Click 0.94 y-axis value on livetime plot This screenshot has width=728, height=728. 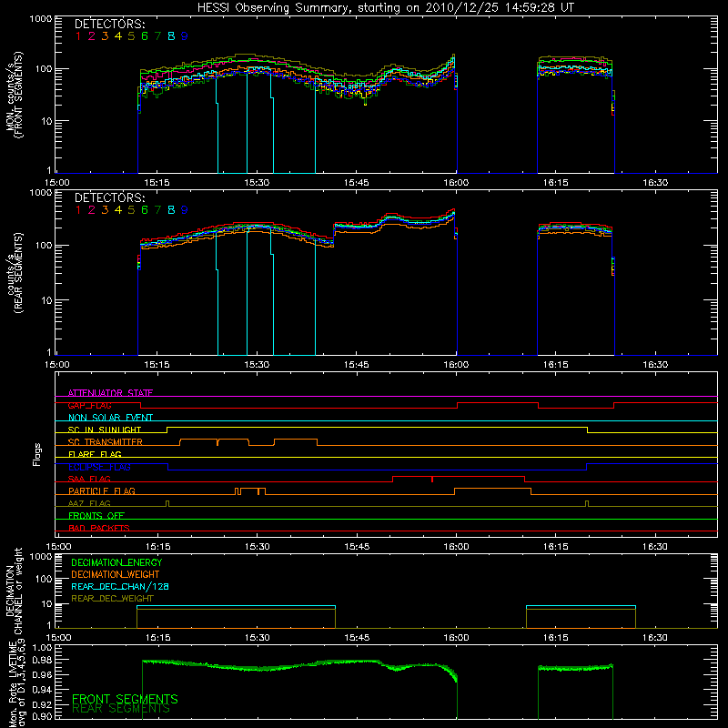[42, 690]
